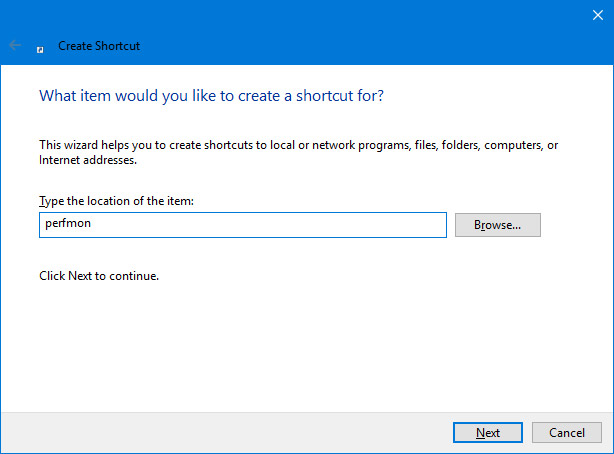
Task: Click the words 'shortcut for?' in the heading
Action: [340, 96]
